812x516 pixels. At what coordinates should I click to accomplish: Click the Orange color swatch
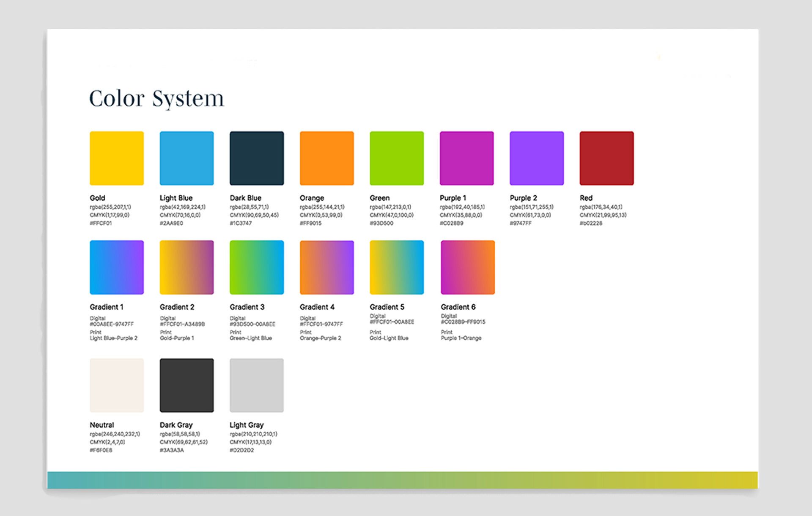(326, 158)
